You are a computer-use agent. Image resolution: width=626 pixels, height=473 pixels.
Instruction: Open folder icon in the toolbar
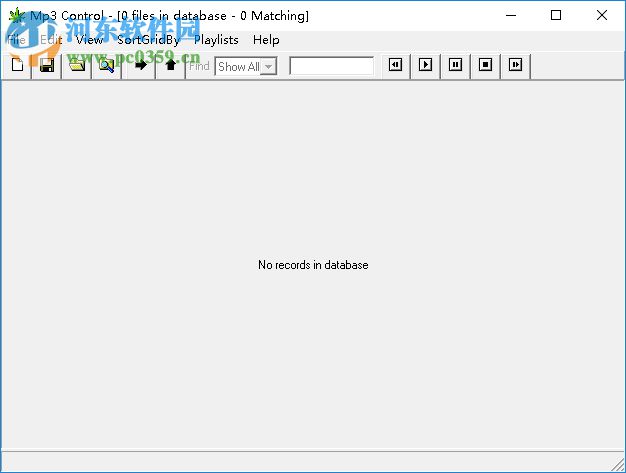pos(77,65)
